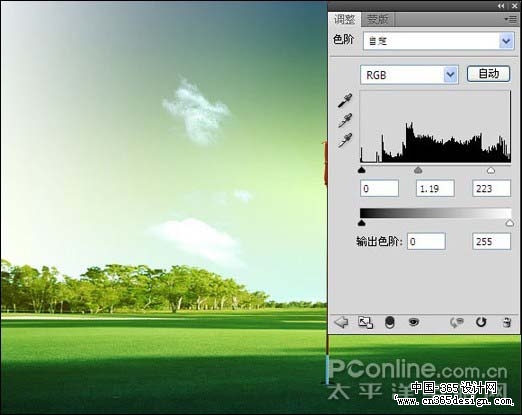This screenshot has height=415, width=522.
Task: Click the highlight input field showing 223
Action: (491, 189)
